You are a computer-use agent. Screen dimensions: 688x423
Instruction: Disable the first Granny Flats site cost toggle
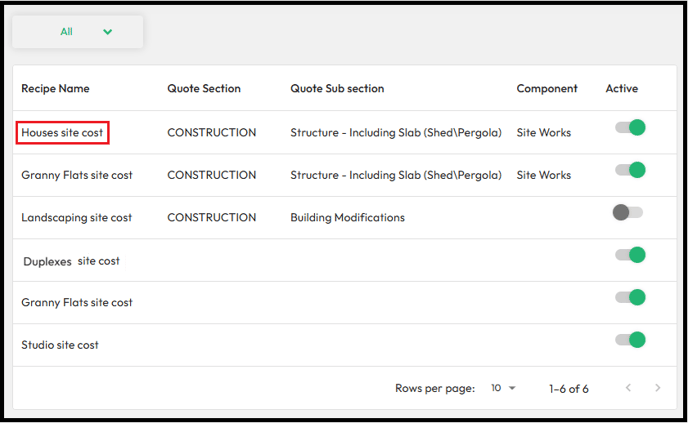(630, 170)
